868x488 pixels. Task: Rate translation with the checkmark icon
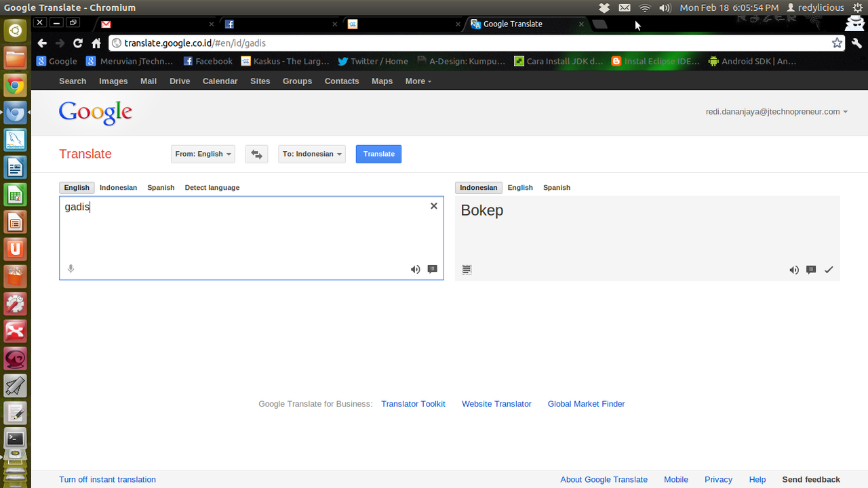829,270
